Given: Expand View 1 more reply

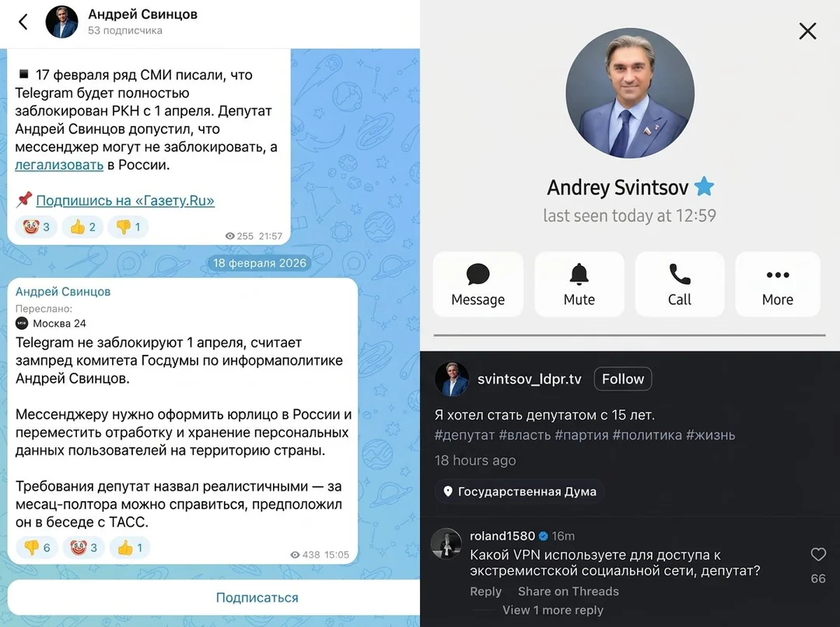Looking at the screenshot, I should (x=552, y=610).
